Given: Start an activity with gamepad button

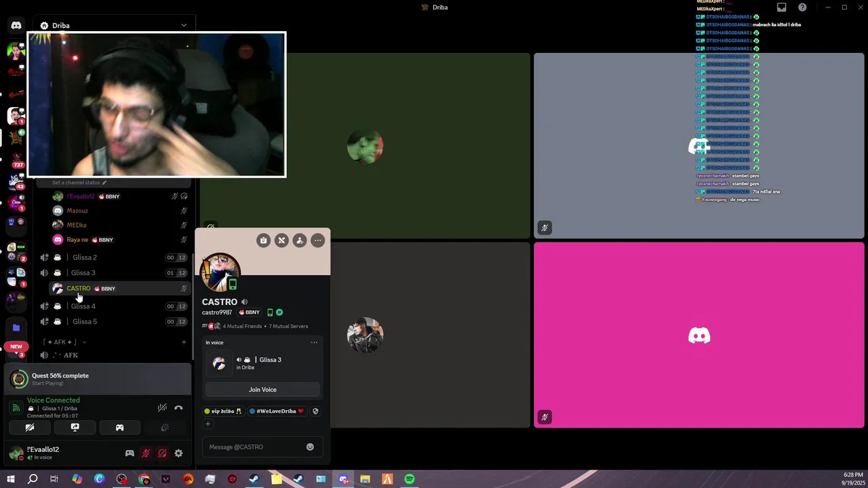Looking at the screenshot, I should 119,428.
